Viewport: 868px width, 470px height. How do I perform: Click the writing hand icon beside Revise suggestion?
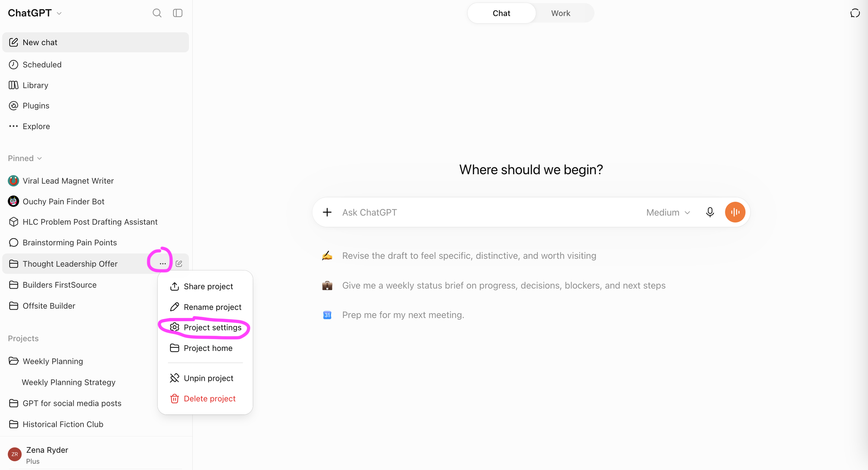pos(327,256)
